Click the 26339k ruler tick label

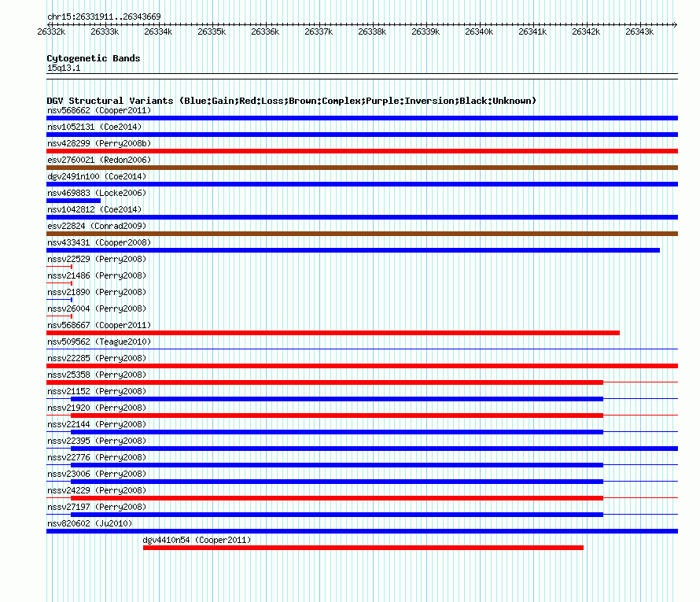426,31
